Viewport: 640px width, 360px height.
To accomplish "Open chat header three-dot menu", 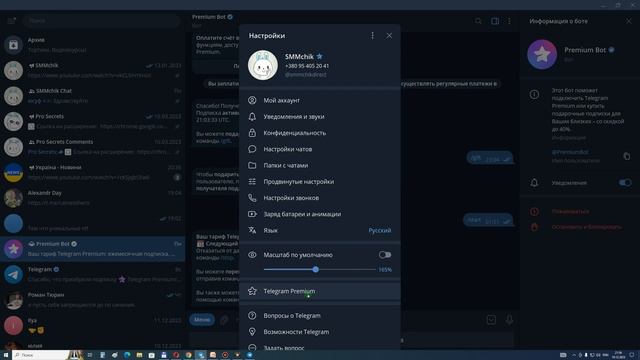I will tap(509, 21).
